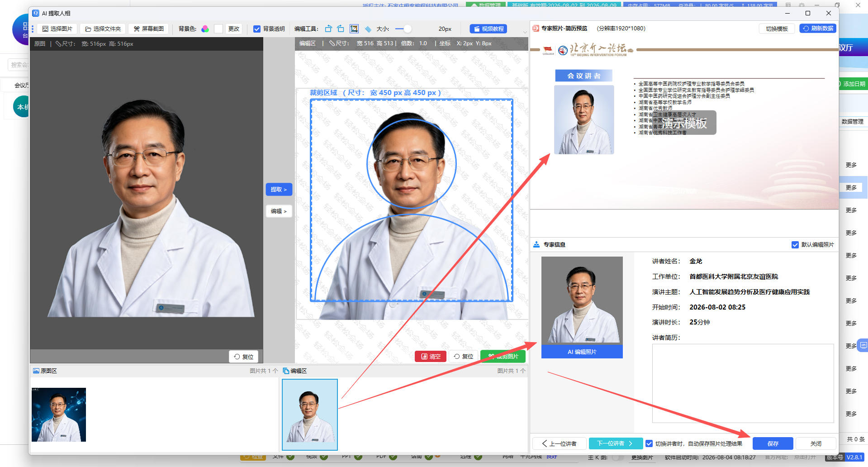Click the toolbar drag handle dots
This screenshot has height=467, width=868.
(33, 29)
